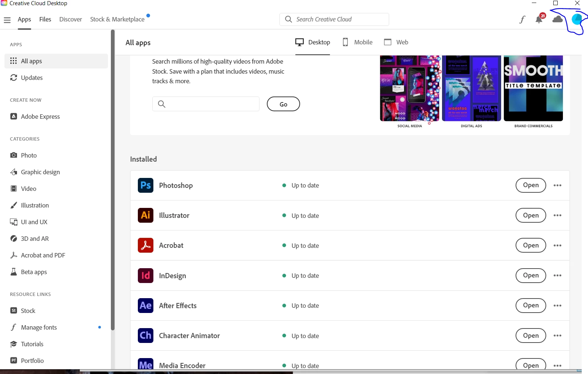The image size is (588, 374).
Task: Click Open button for Illustrator
Action: (x=531, y=215)
